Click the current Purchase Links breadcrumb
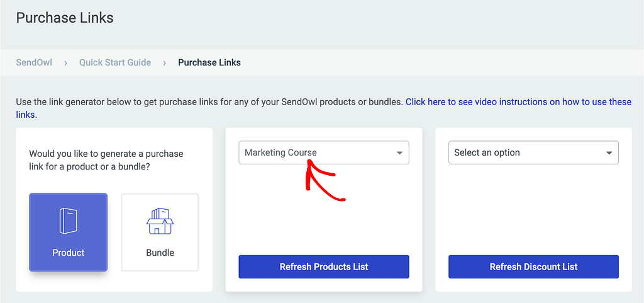The image size is (644, 303). (209, 62)
